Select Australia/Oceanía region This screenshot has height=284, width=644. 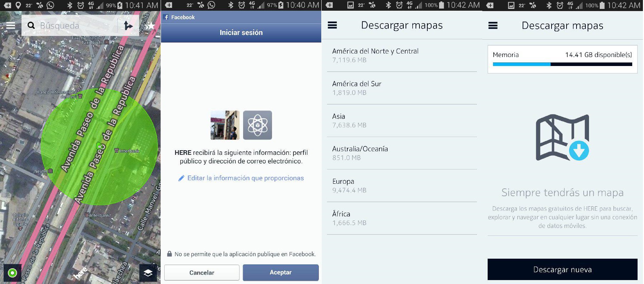tap(402, 153)
